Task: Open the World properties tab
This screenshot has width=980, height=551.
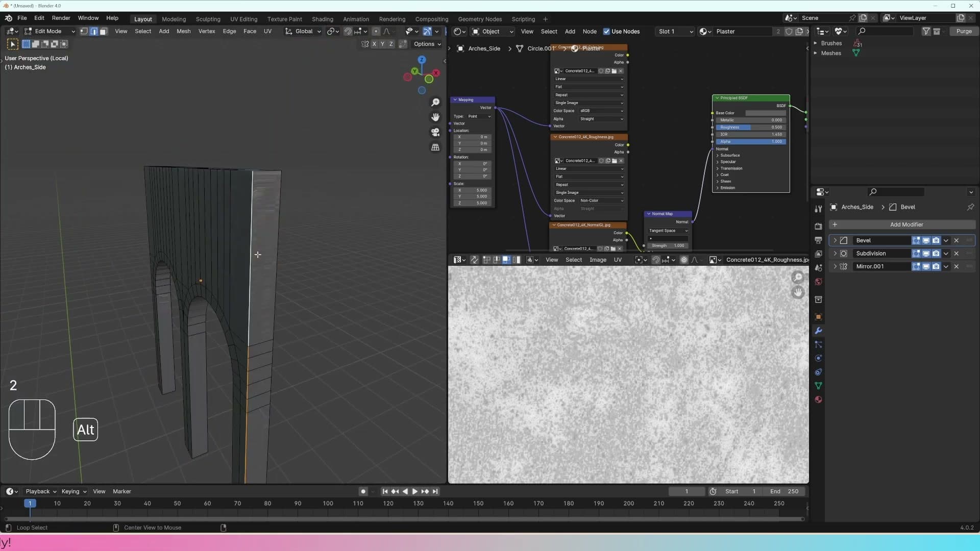Action: pos(818,282)
